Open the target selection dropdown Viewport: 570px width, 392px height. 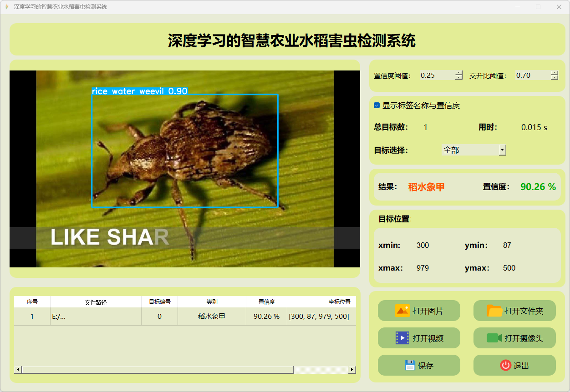502,150
